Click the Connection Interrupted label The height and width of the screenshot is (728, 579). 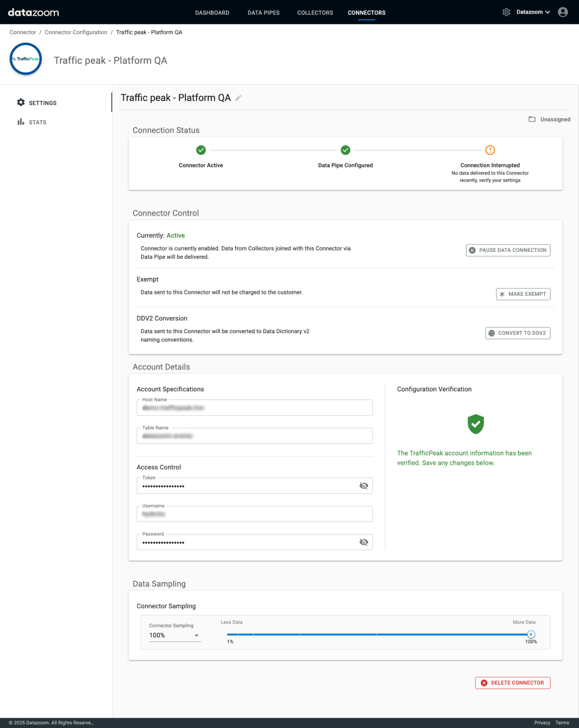pyautogui.click(x=490, y=165)
